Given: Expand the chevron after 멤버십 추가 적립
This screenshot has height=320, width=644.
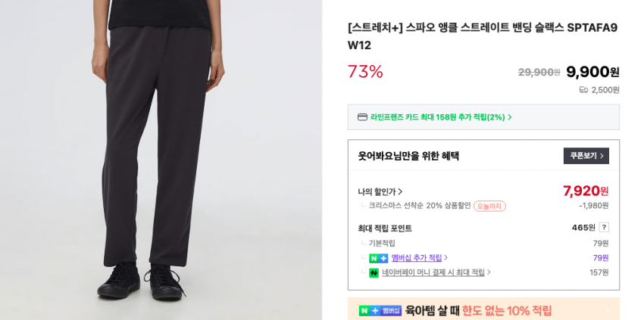Looking at the screenshot, I should (446, 258).
